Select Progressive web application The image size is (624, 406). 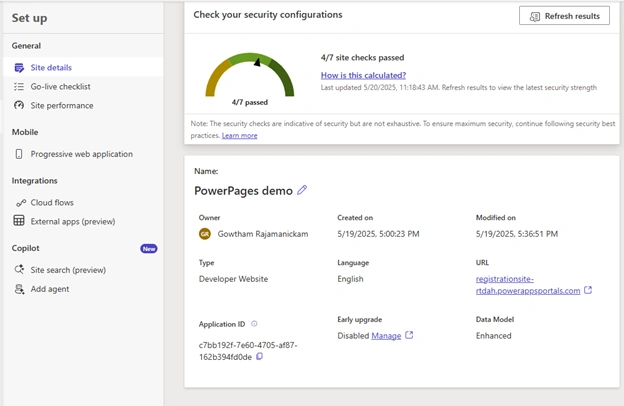[x=82, y=154]
